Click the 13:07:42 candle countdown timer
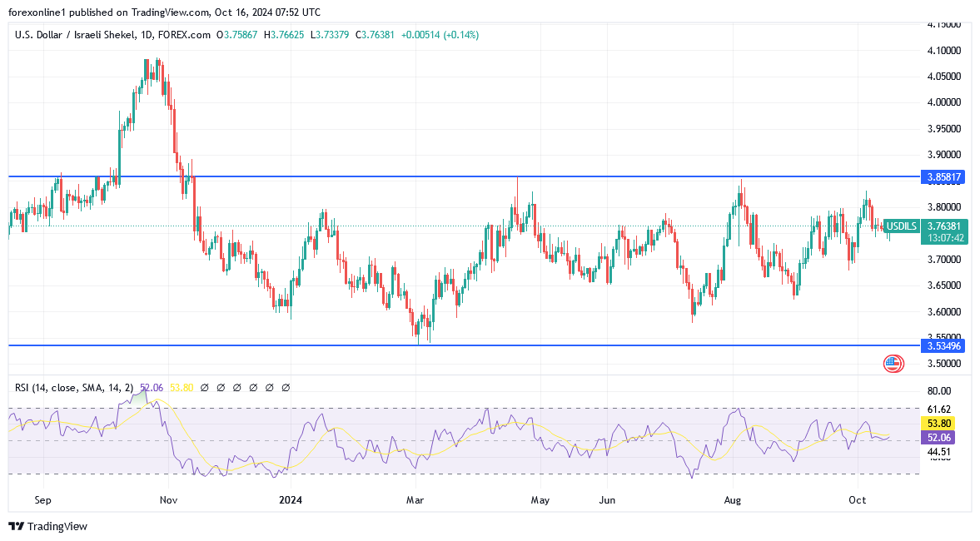The width and height of the screenshot is (980, 541). pyautogui.click(x=946, y=236)
